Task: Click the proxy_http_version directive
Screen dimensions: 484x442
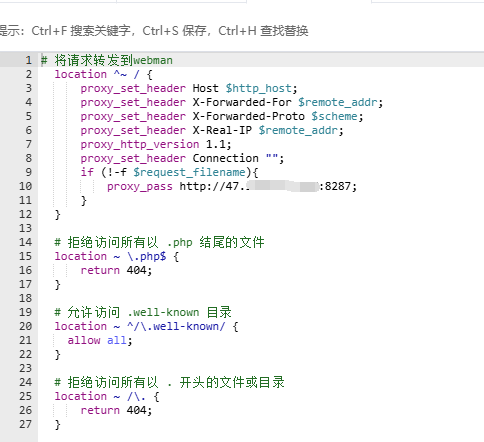Action: click(x=140, y=145)
